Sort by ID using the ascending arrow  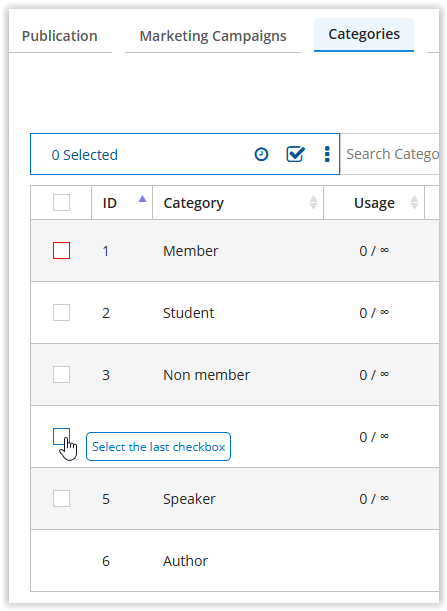coord(142,199)
